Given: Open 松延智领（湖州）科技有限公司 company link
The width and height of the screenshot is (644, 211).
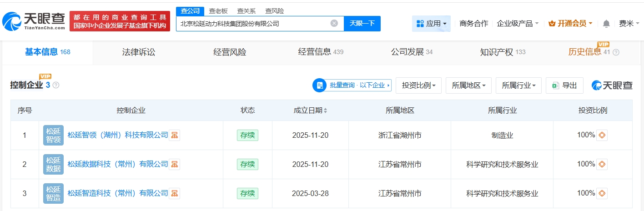Looking at the screenshot, I should tap(118, 135).
